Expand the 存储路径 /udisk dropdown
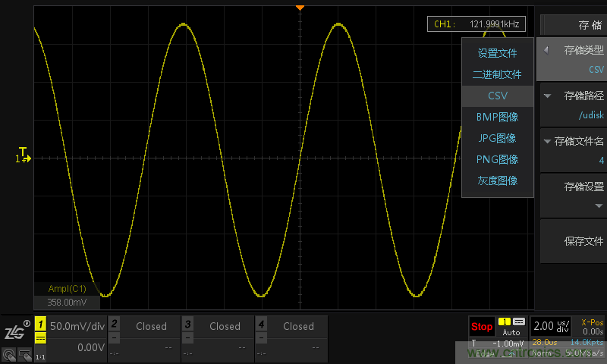This screenshot has width=607, height=364. click(573, 105)
